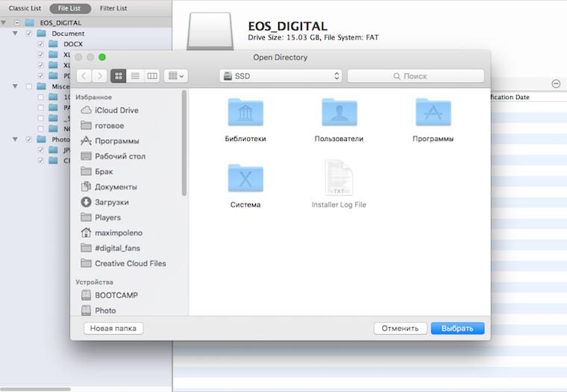Toggle Photo folder checkbox in tree
The image size is (567, 392).
(x=29, y=139)
